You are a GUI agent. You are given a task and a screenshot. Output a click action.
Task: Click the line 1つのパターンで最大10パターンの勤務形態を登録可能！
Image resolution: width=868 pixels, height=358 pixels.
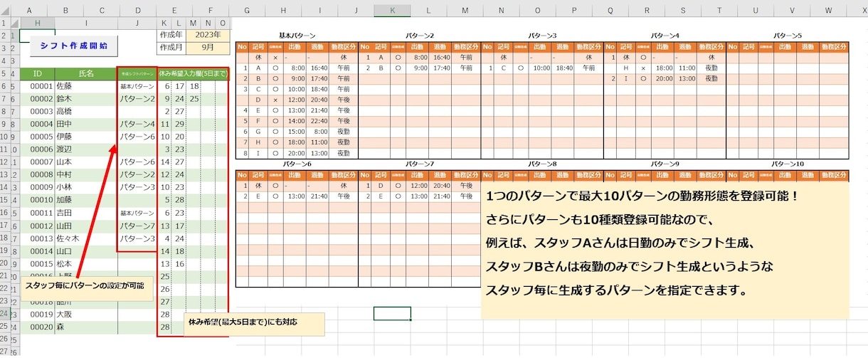[x=642, y=196]
